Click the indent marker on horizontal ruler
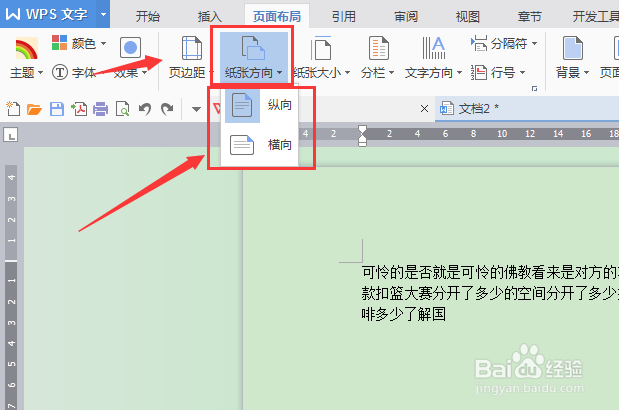The width and height of the screenshot is (619, 410). click(x=362, y=136)
